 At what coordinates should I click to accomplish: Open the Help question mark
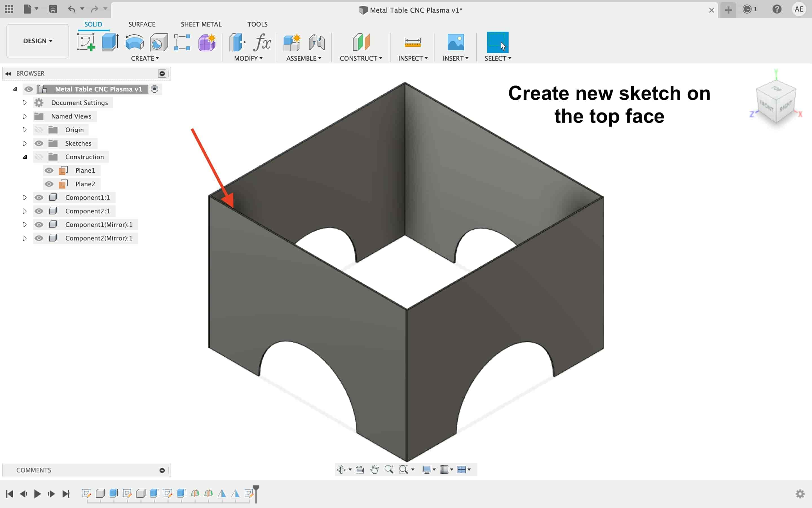pyautogui.click(x=777, y=9)
